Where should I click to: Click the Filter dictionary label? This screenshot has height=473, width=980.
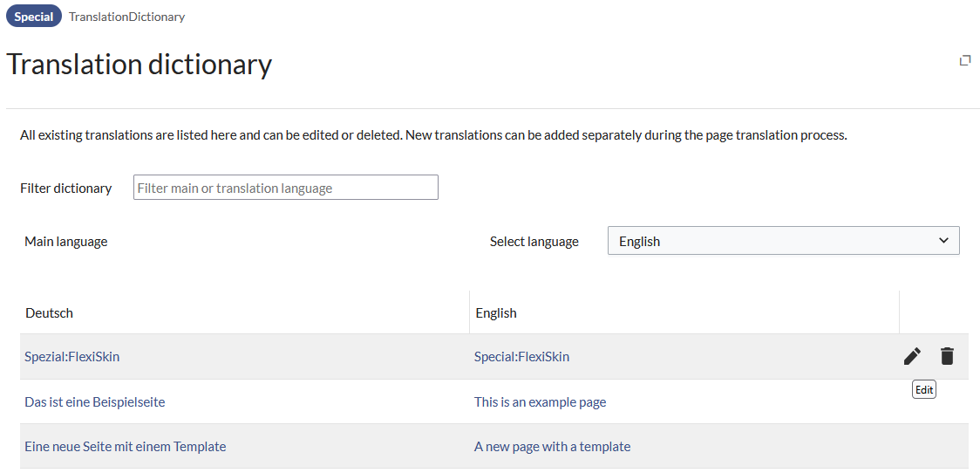(66, 188)
